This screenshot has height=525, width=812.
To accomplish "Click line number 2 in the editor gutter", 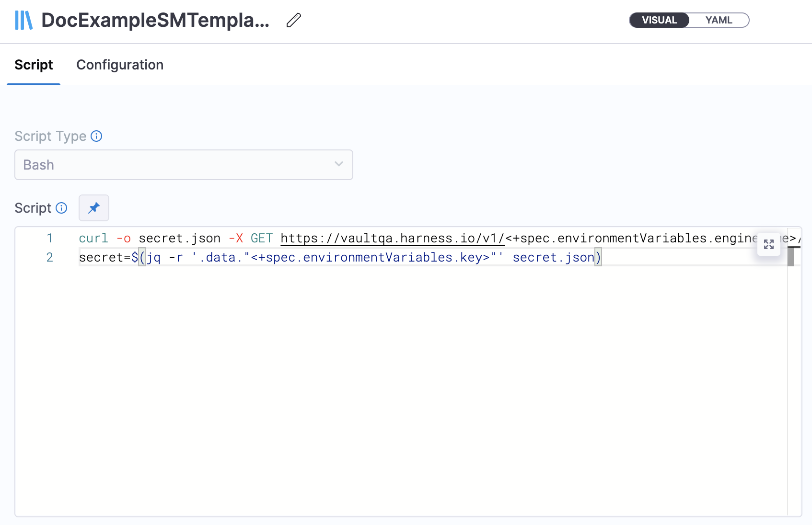I will tap(49, 258).
